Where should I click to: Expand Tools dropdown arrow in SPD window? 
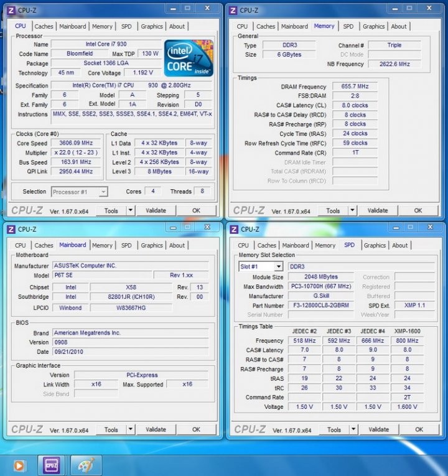(x=353, y=429)
